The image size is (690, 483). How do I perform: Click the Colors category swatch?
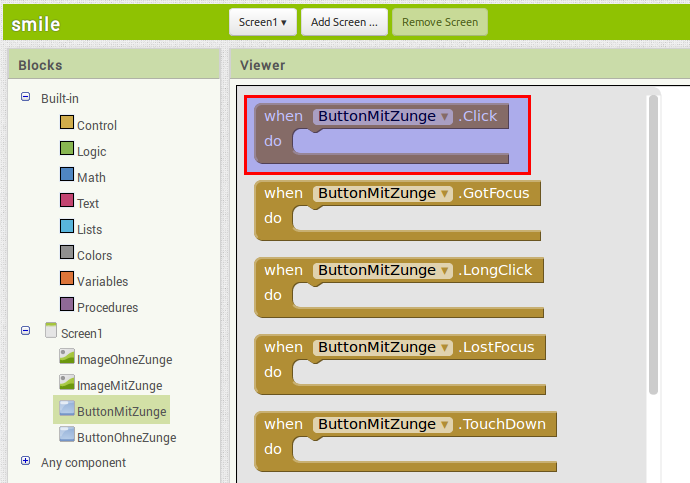(x=67, y=253)
